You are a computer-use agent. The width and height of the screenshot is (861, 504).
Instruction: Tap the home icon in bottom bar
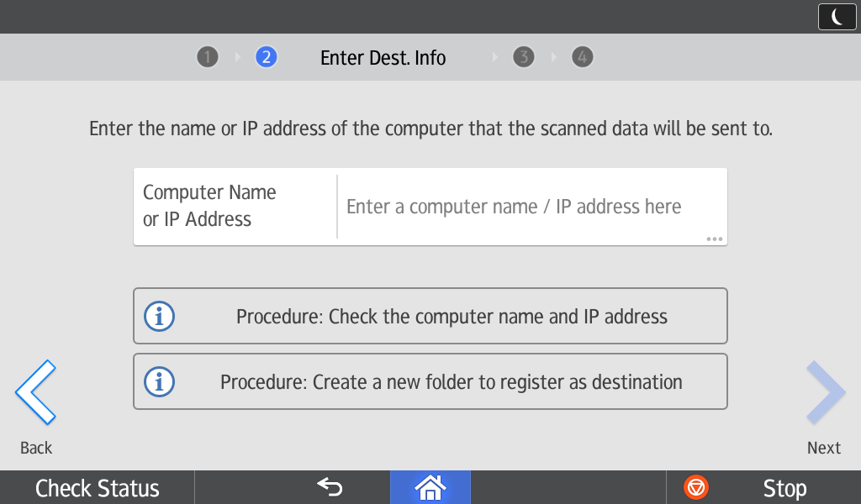(x=430, y=487)
